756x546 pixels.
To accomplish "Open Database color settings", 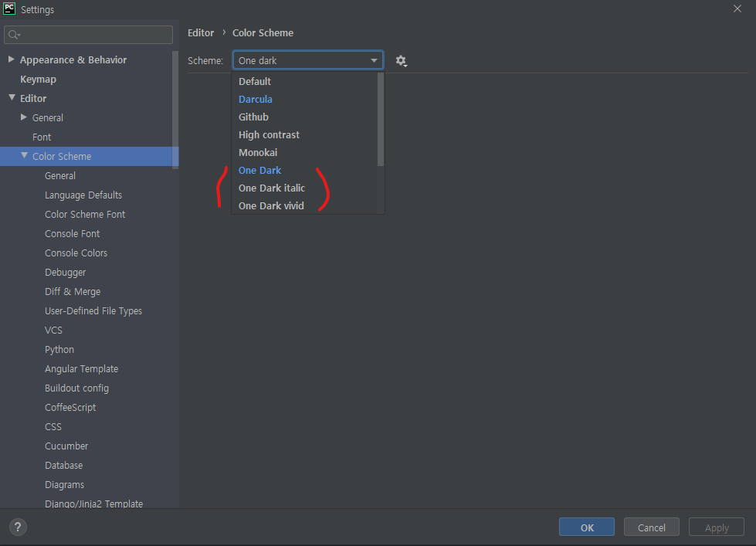I will 63,465.
